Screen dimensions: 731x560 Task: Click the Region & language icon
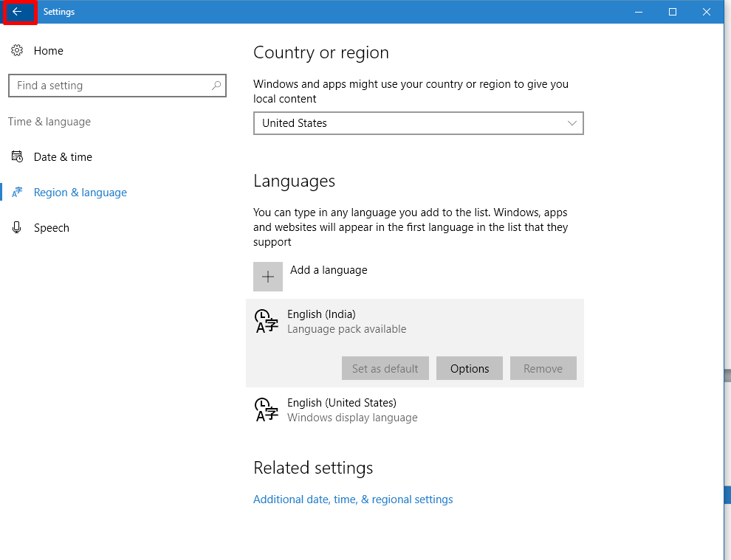pos(17,193)
